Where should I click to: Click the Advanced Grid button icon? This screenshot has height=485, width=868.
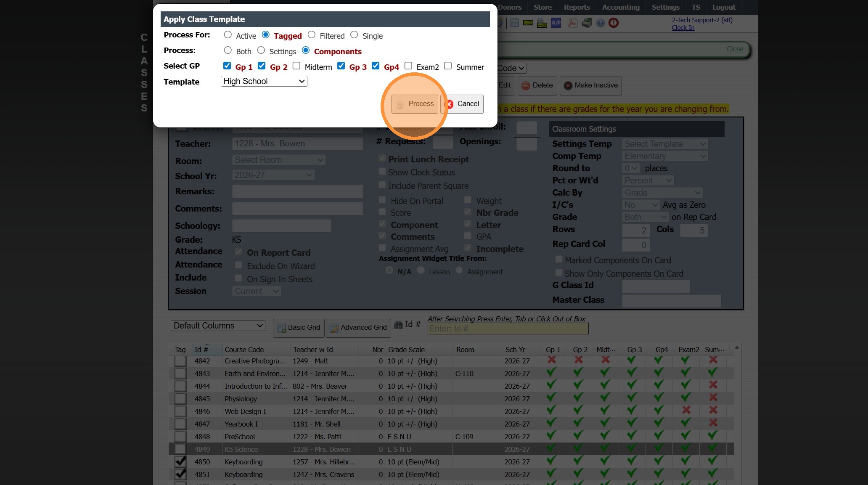(x=334, y=329)
